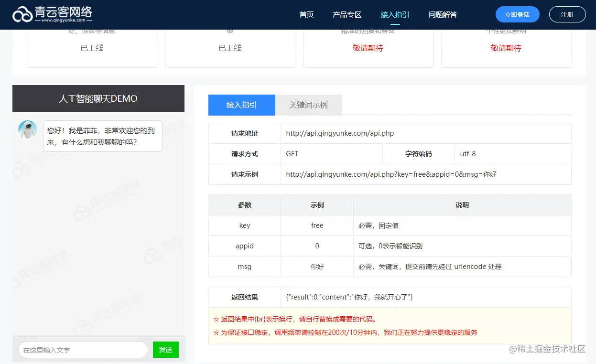
Task: Select the request example URL with key=free
Action: point(391,174)
